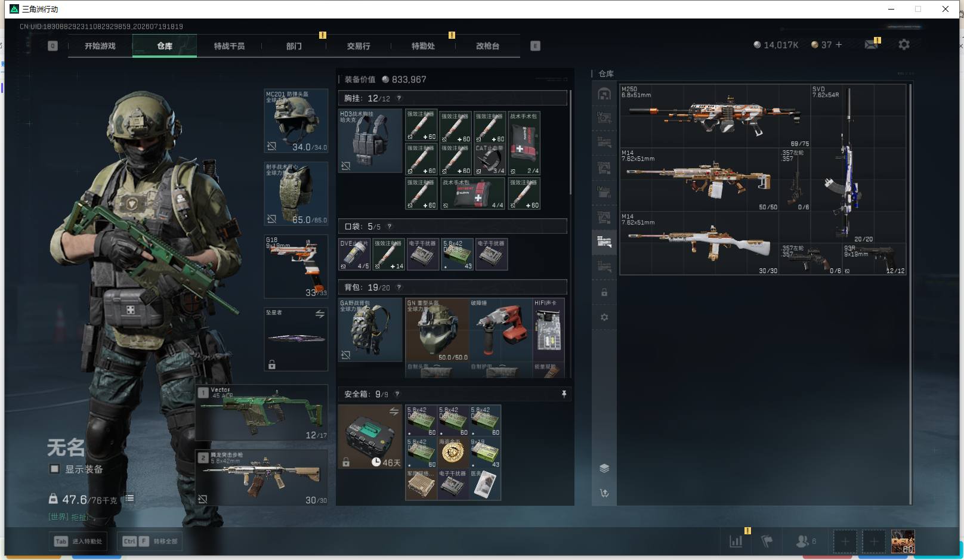
Task: Show the 胸挂 help question mark
Action: [x=398, y=98]
